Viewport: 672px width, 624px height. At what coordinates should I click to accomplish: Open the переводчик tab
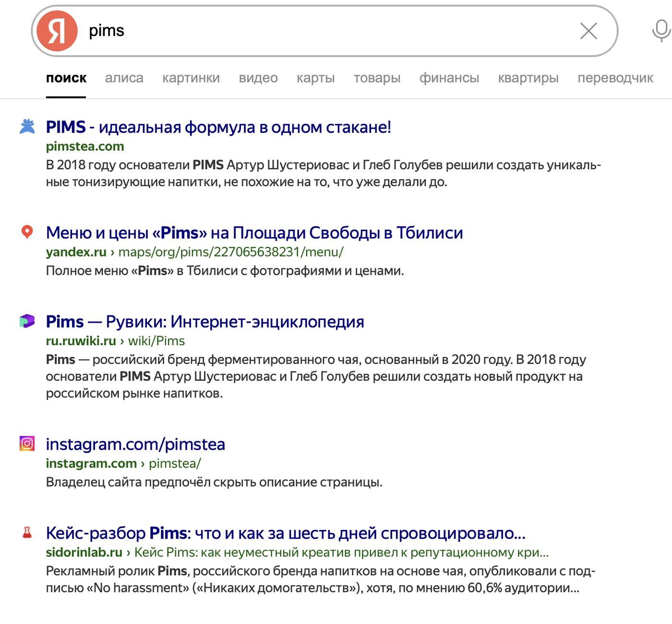[x=615, y=78]
